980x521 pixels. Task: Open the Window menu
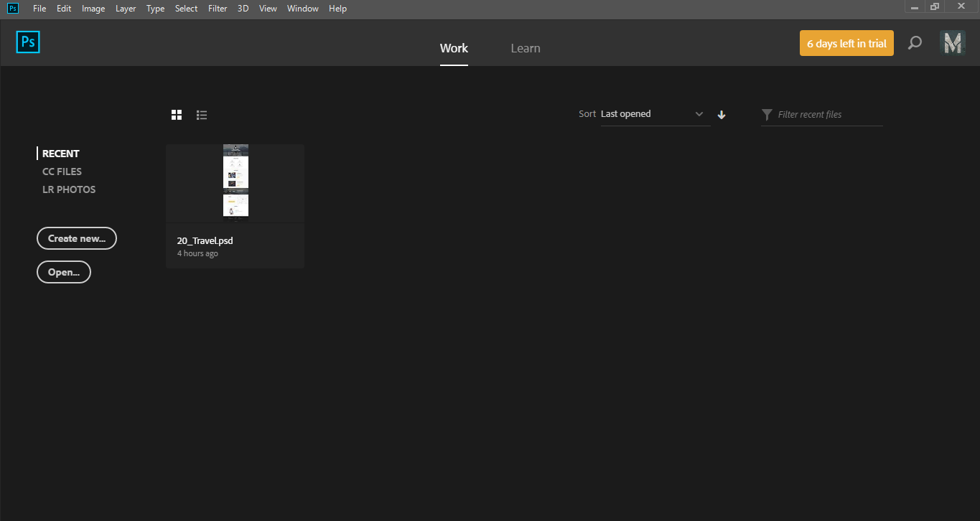302,8
